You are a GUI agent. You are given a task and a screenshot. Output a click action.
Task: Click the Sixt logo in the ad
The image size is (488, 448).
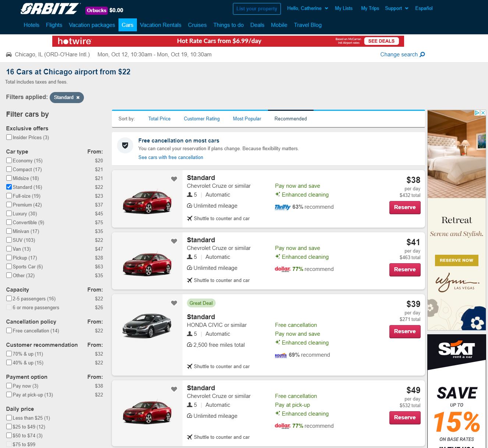coord(456,349)
